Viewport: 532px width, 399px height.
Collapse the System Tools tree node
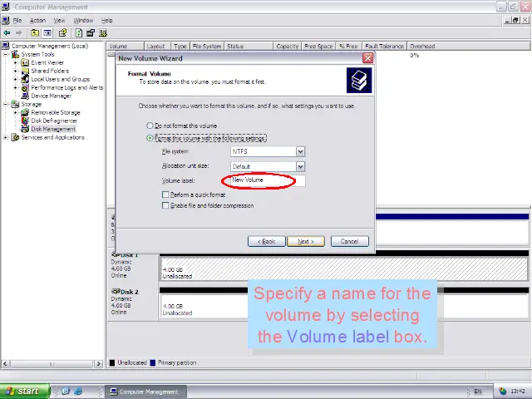(6, 54)
